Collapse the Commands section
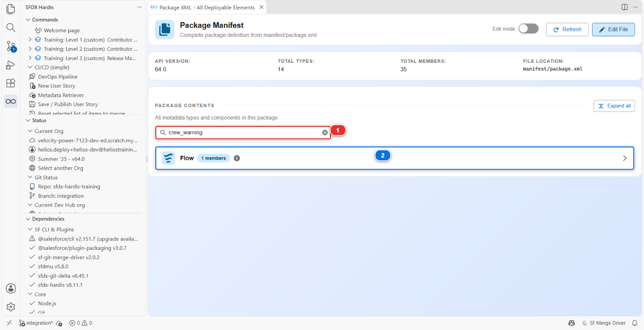 tap(28, 20)
